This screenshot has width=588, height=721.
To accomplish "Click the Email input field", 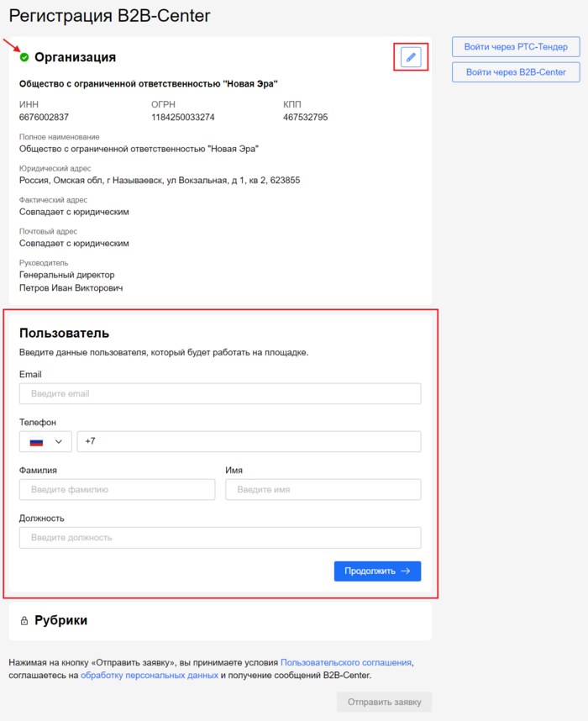I will point(220,393).
